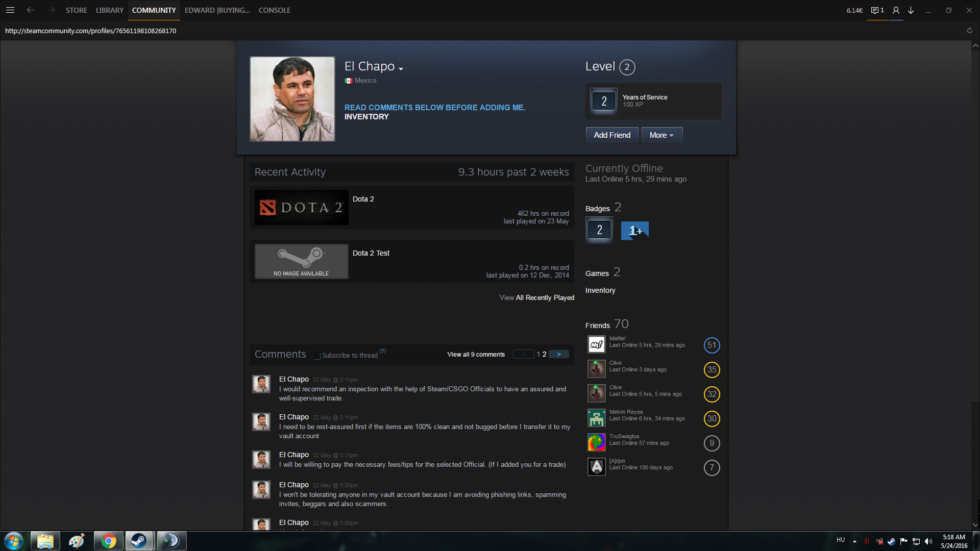The image size is (980, 551).
Task: Open Steam from the Windows taskbar
Action: 139,540
